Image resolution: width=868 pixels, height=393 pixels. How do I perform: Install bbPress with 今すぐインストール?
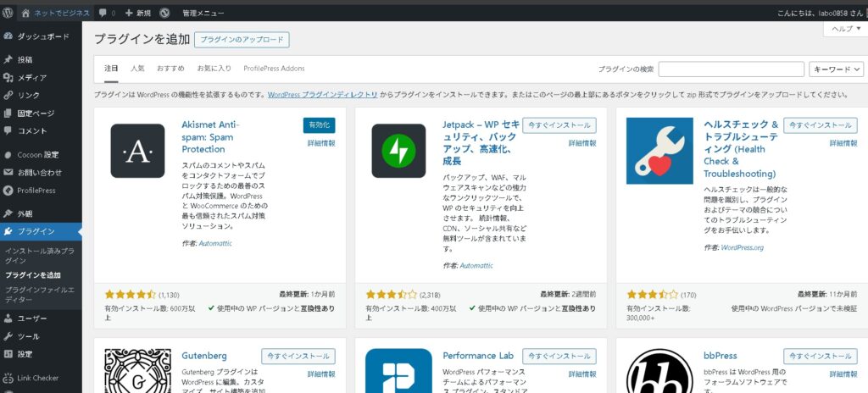(821, 356)
